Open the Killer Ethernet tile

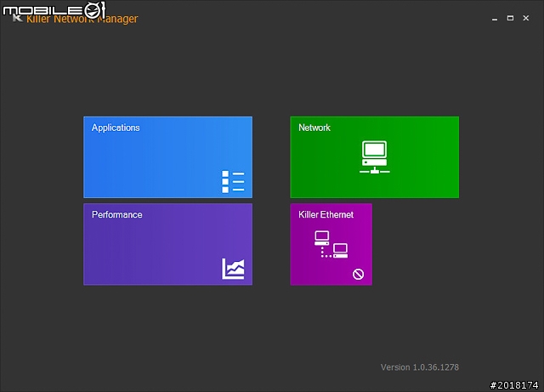pos(331,244)
